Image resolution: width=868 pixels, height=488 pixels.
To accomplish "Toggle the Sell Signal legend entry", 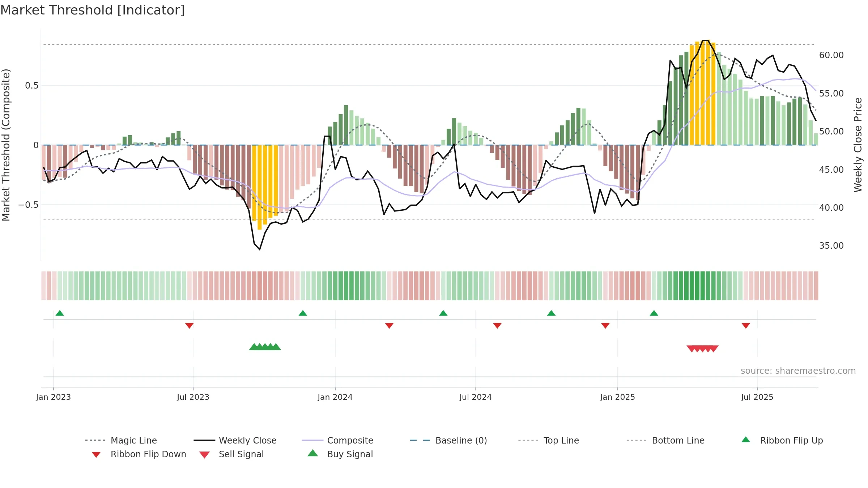I will pyautogui.click(x=231, y=454).
